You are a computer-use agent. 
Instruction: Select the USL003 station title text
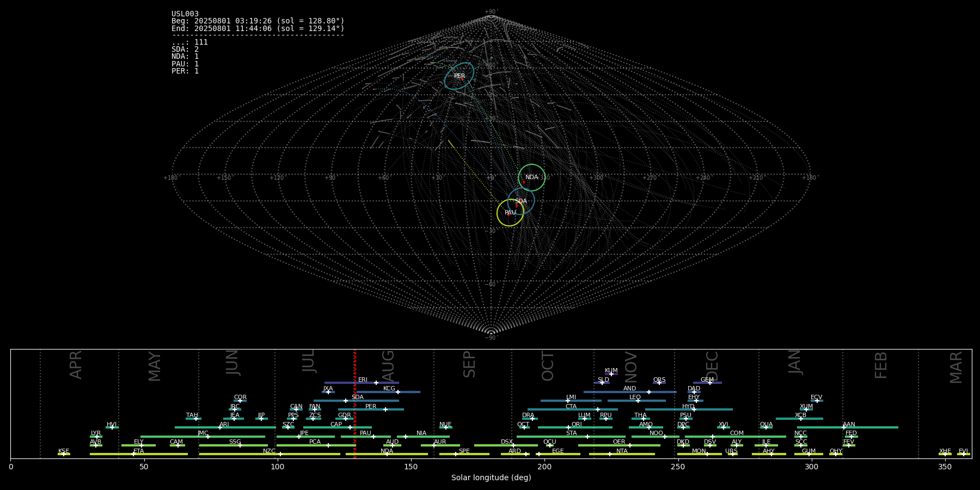185,14
